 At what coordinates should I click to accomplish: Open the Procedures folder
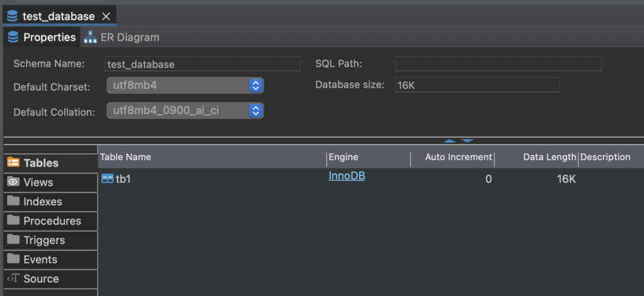click(52, 221)
